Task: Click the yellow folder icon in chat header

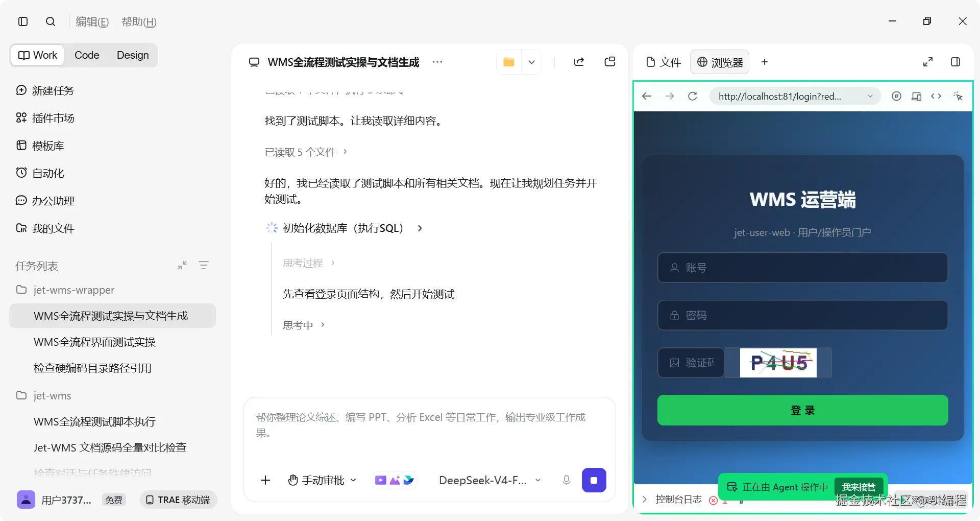Action: point(509,62)
